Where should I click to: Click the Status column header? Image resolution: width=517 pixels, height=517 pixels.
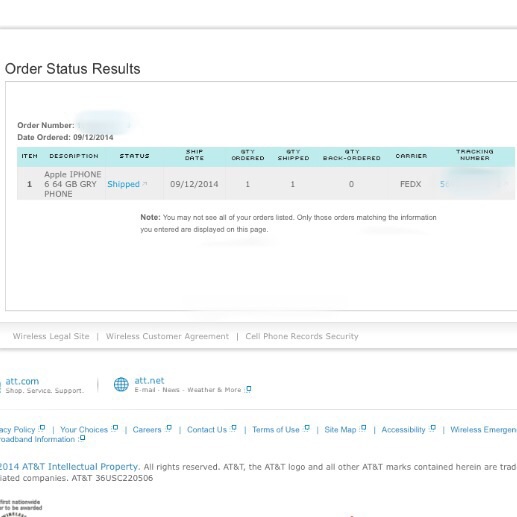(134, 156)
